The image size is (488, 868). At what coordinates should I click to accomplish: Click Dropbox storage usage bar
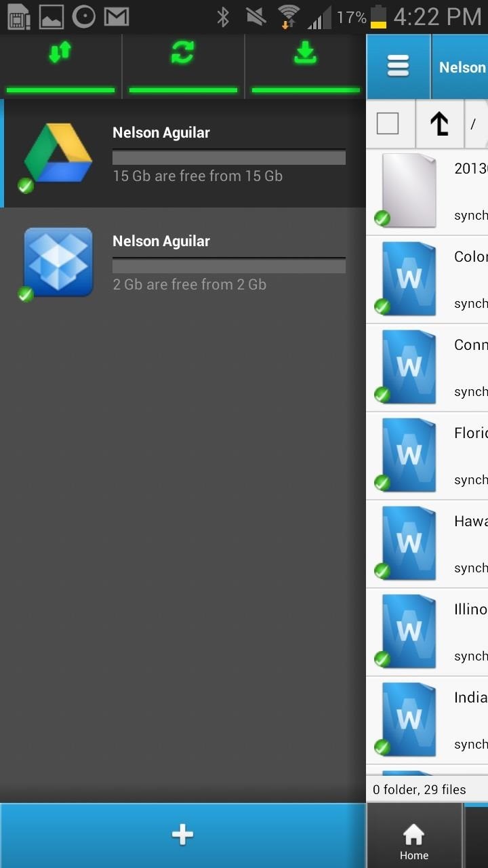pyautogui.click(x=229, y=266)
